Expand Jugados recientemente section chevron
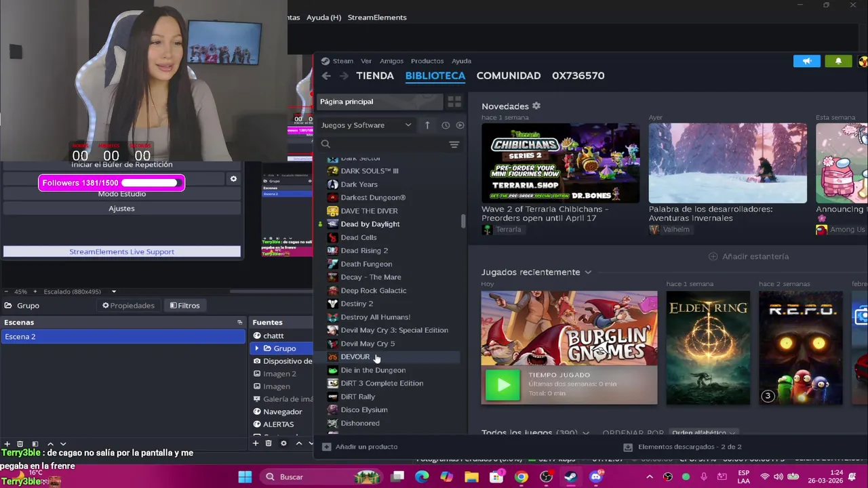This screenshot has width=868, height=488. (x=588, y=272)
